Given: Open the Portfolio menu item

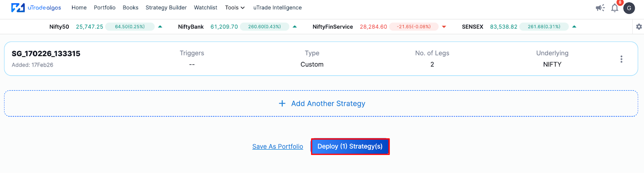Looking at the screenshot, I should 105,8.
